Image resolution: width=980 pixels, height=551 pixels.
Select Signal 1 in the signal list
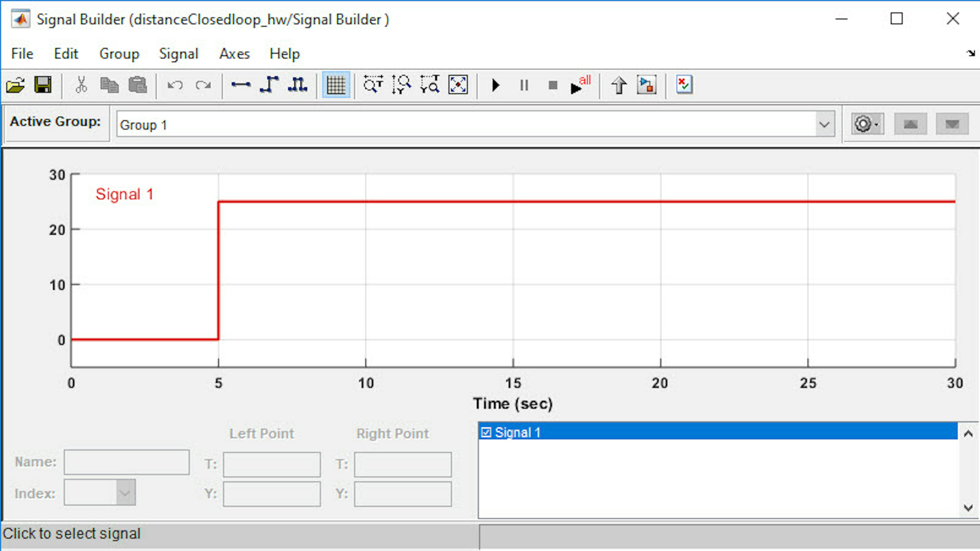tap(718, 431)
